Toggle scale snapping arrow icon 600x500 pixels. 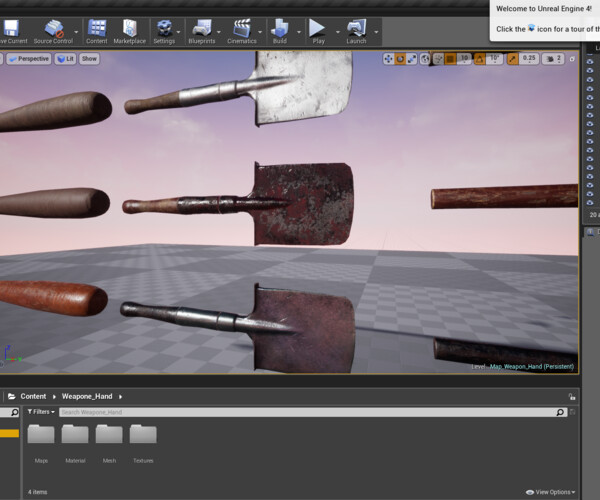click(x=513, y=59)
